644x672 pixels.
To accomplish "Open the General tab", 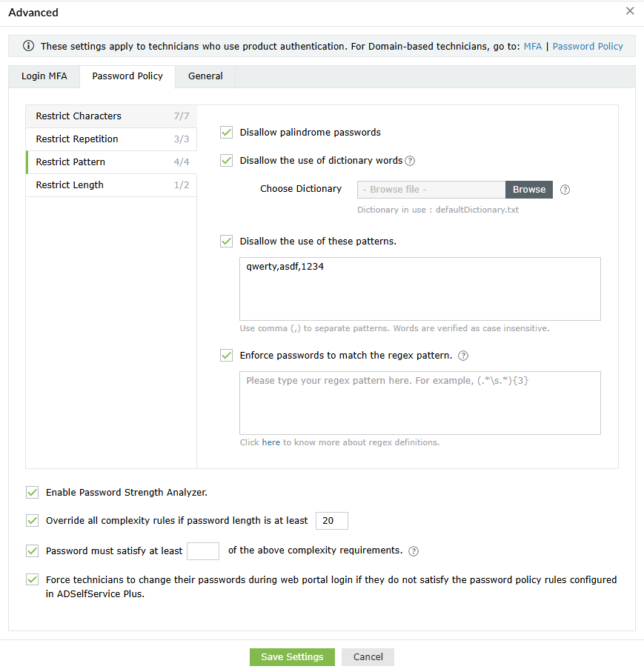I will click(205, 76).
